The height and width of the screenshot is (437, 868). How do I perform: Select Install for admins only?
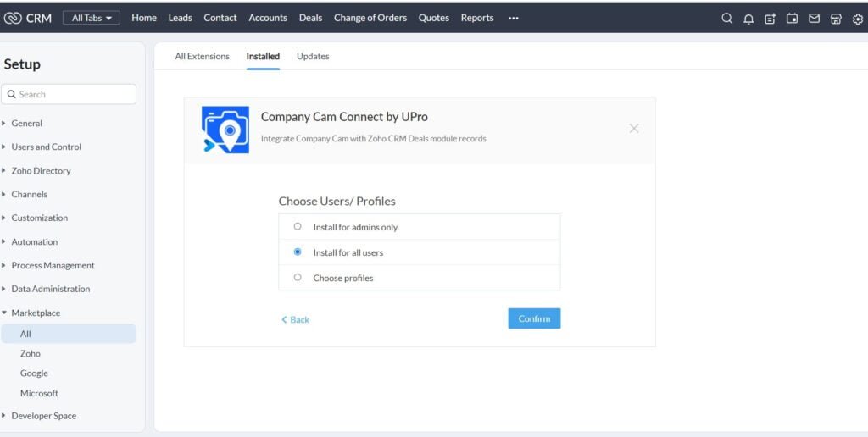coord(298,226)
